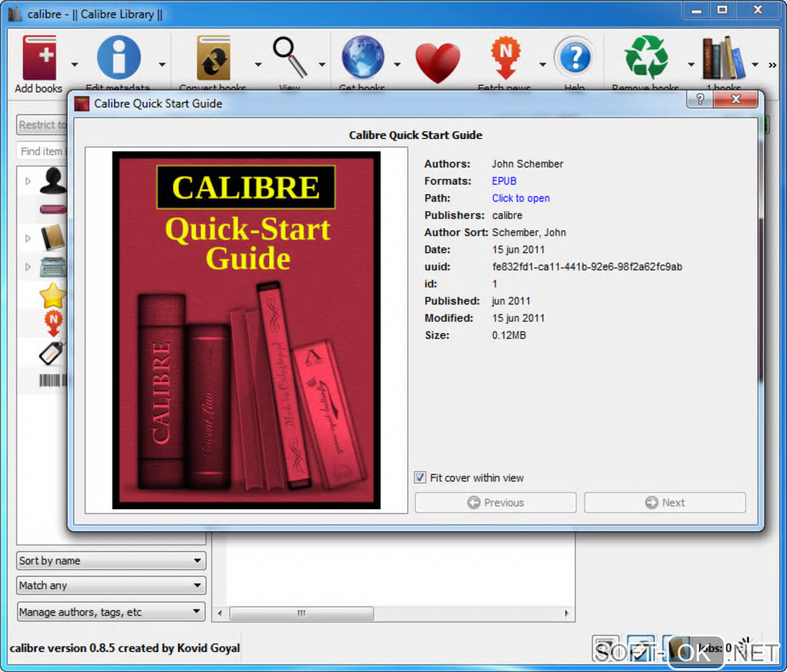
Task: Open the Fetch news dropdown arrow
Action: pos(542,64)
